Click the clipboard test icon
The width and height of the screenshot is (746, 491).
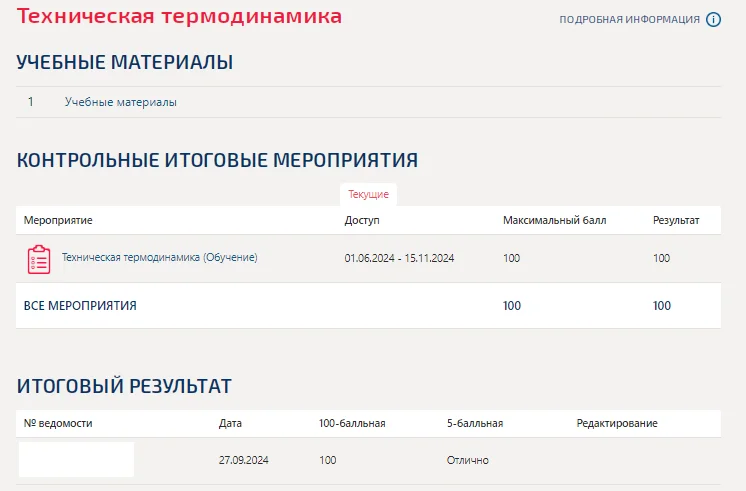pyautogui.click(x=39, y=259)
